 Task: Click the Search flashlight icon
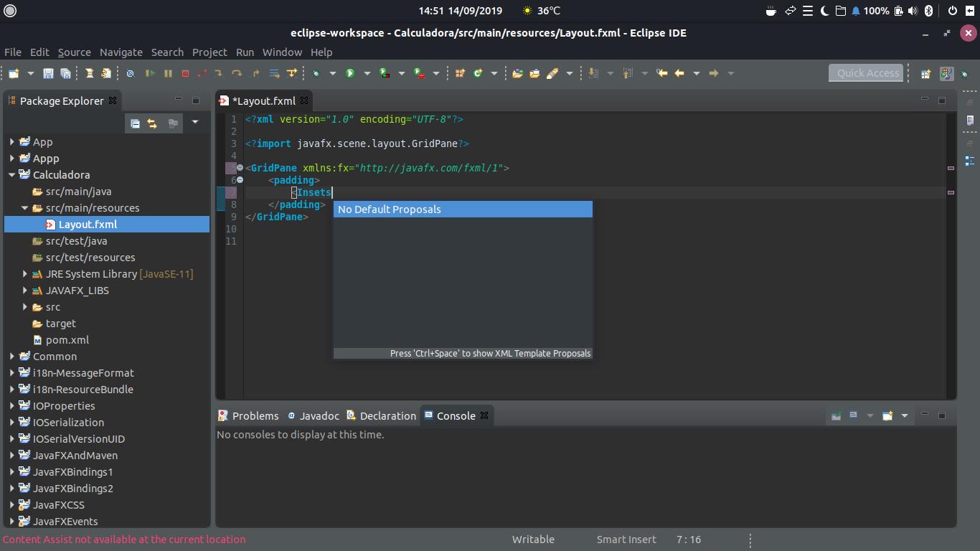552,73
